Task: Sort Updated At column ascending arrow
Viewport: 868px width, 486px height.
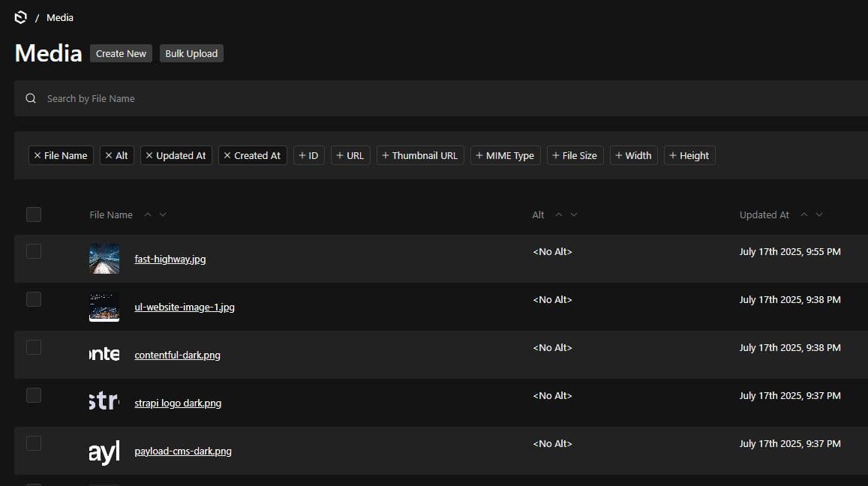Action: tap(803, 214)
